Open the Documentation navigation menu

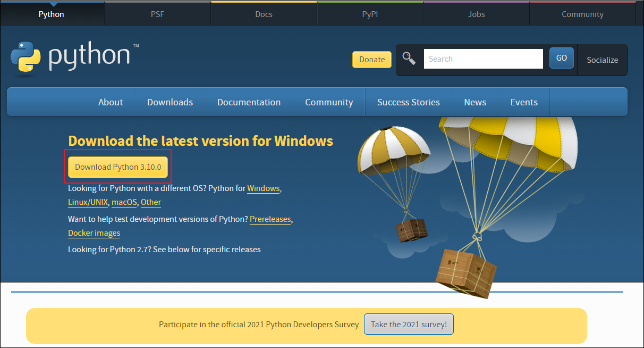[249, 102]
